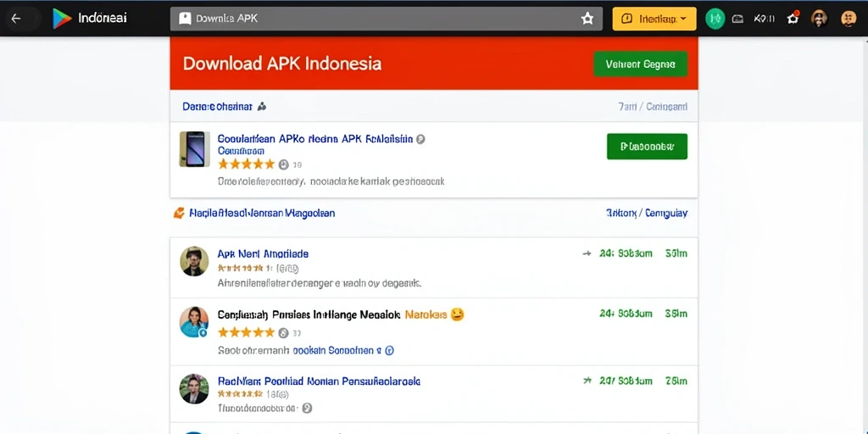Image resolution: width=868 pixels, height=434 pixels.
Task: Click the smiley emoji after 'Naroksis'
Action: 457,314
